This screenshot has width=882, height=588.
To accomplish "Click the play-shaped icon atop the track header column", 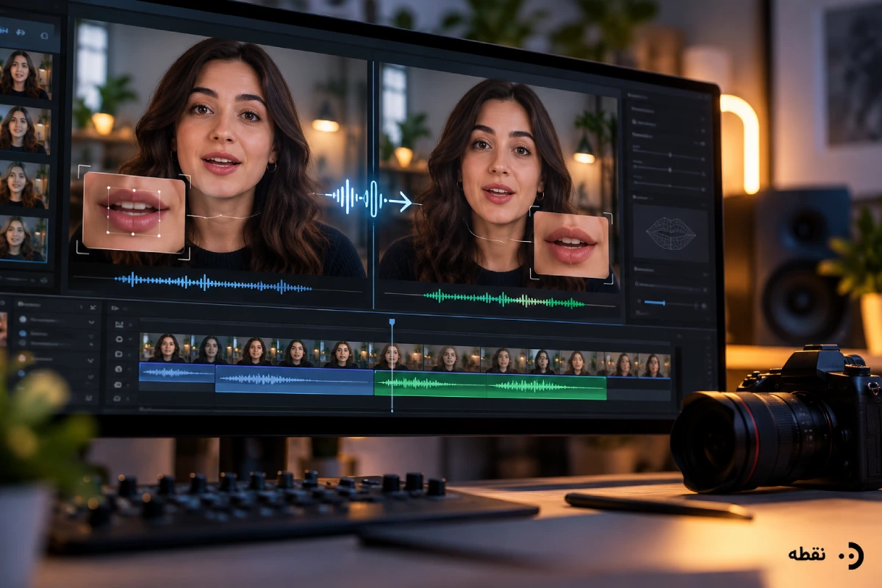I will 115,308.
